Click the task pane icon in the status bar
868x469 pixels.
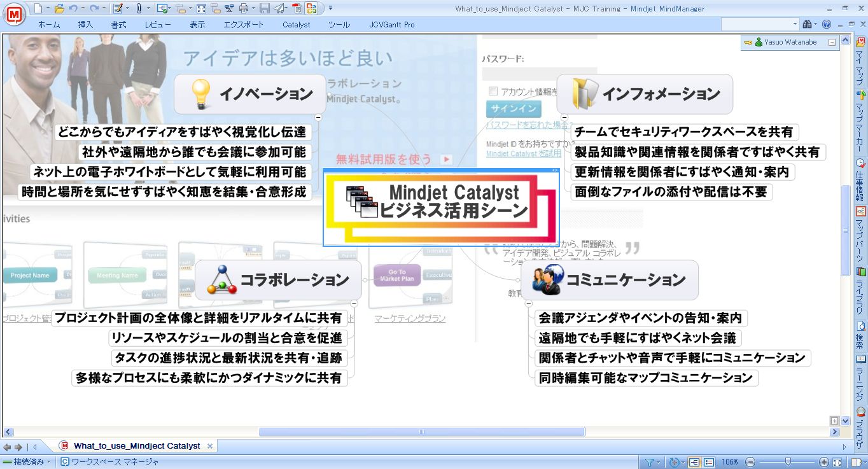[x=857, y=462]
